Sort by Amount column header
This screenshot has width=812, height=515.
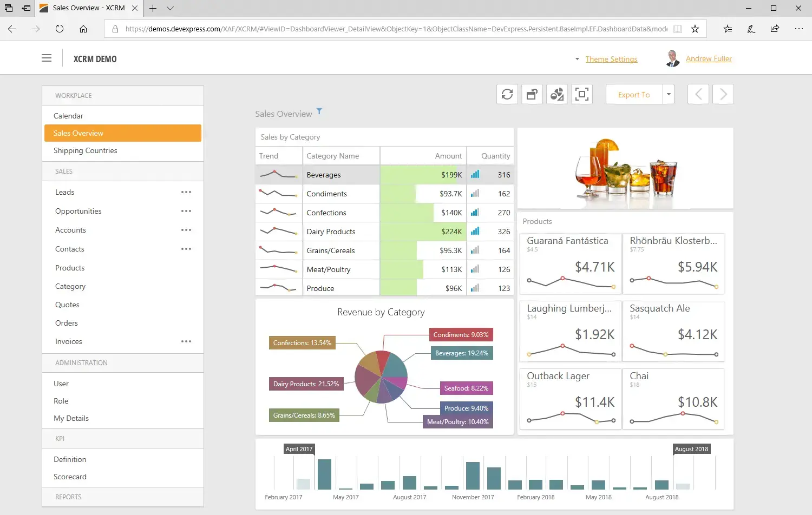(423, 156)
